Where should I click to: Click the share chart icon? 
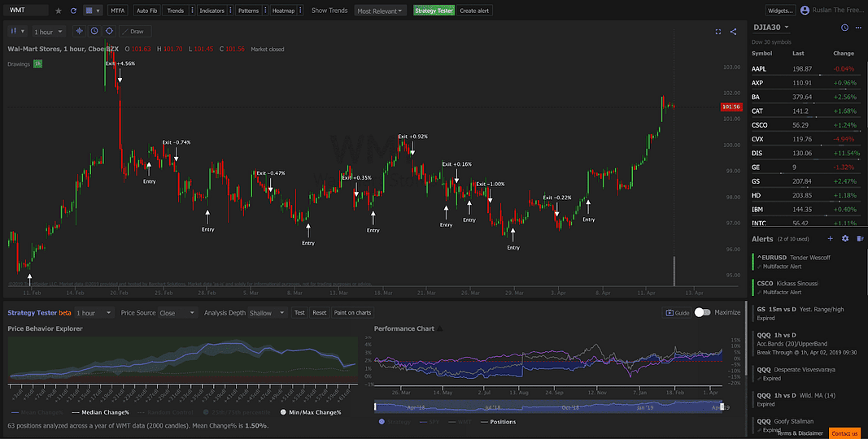[733, 32]
